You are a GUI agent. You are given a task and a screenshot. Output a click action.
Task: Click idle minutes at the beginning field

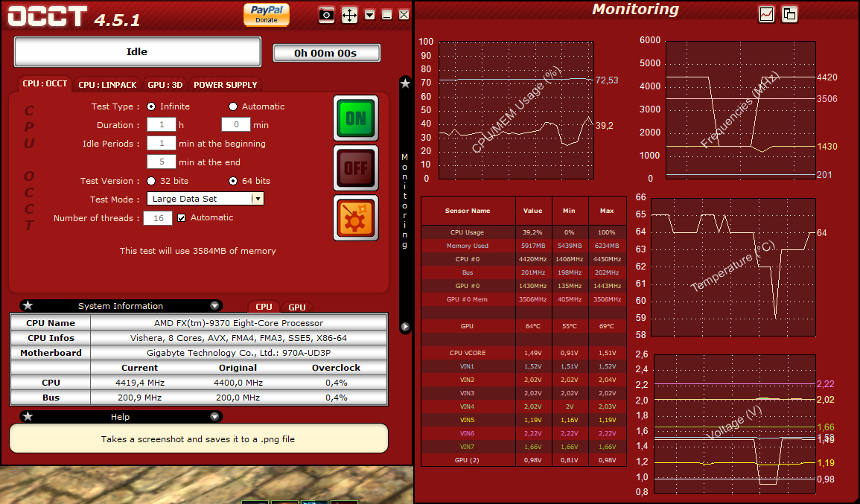coord(162,143)
